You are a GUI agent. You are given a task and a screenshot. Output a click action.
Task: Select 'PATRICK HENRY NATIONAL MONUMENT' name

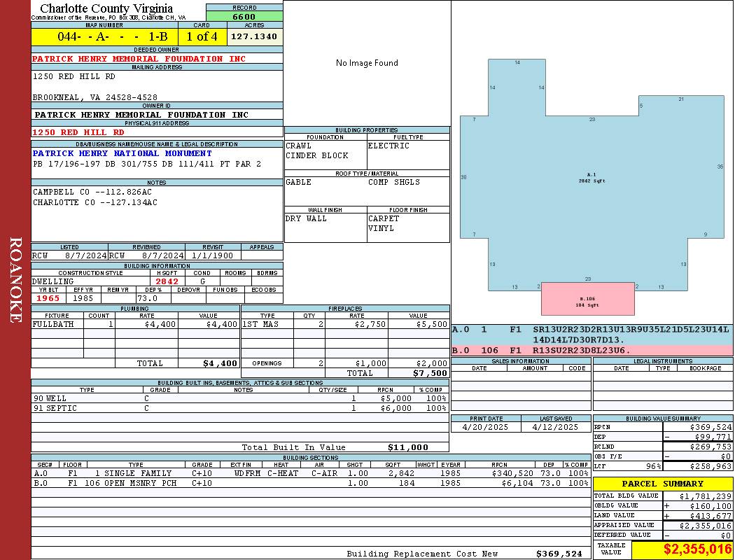pos(122,153)
